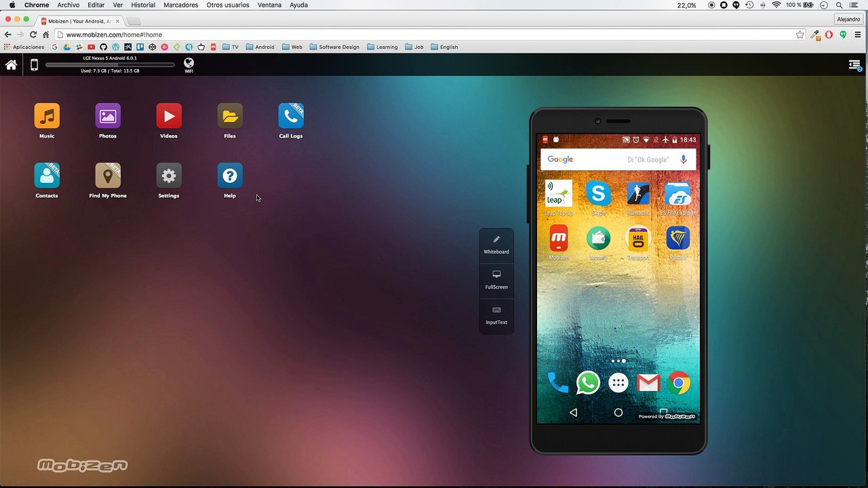
Task: Tap Chrome in the phone dock
Action: tap(678, 383)
